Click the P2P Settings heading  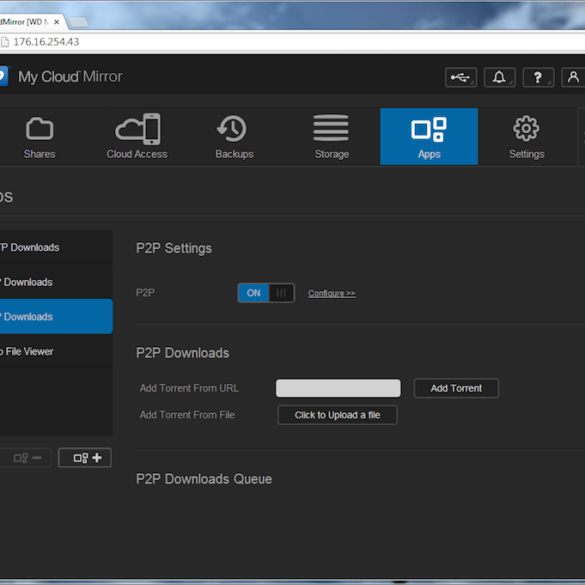pyautogui.click(x=174, y=248)
